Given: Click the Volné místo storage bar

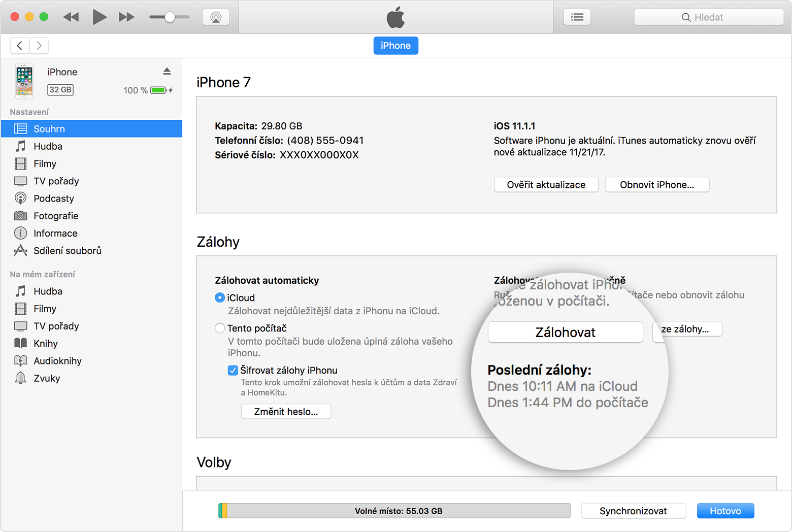Looking at the screenshot, I should [x=394, y=511].
